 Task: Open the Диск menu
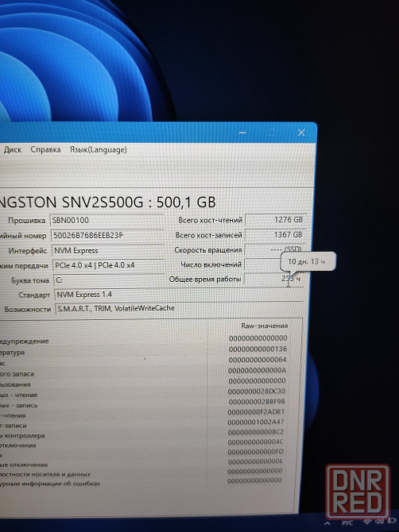click(13, 149)
